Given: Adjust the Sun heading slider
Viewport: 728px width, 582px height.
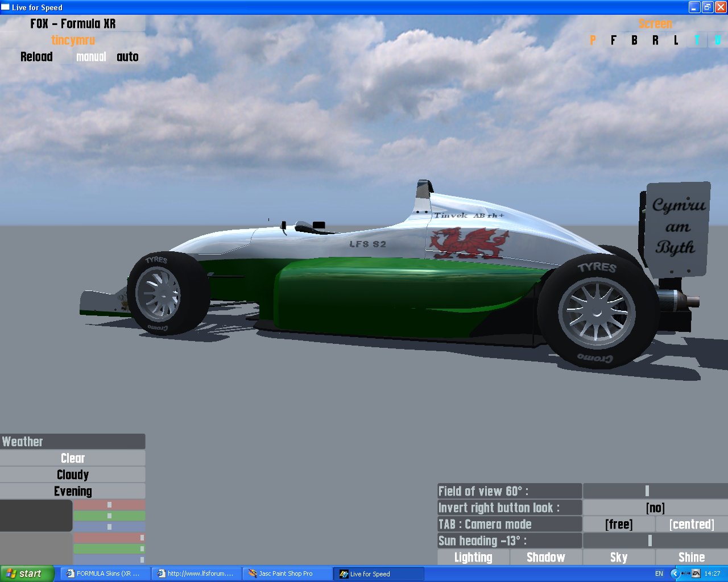Looking at the screenshot, I should (655, 541).
